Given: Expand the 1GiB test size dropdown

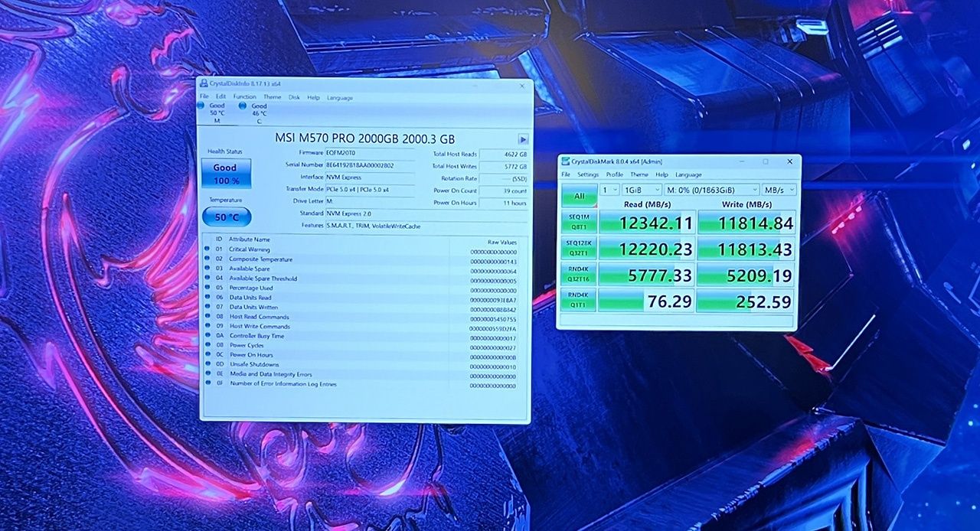Looking at the screenshot, I should 642,190.
